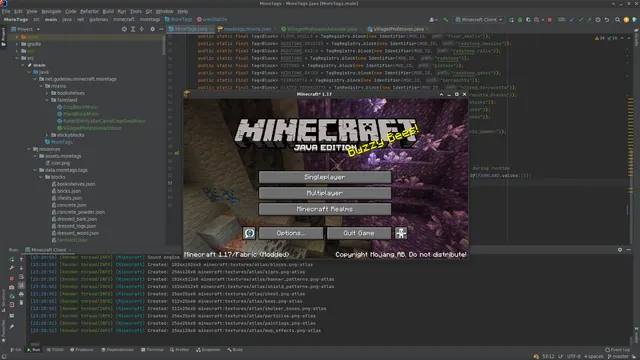Click the red Stop icon in top toolbar
640x360 pixels.
(x=550, y=20)
